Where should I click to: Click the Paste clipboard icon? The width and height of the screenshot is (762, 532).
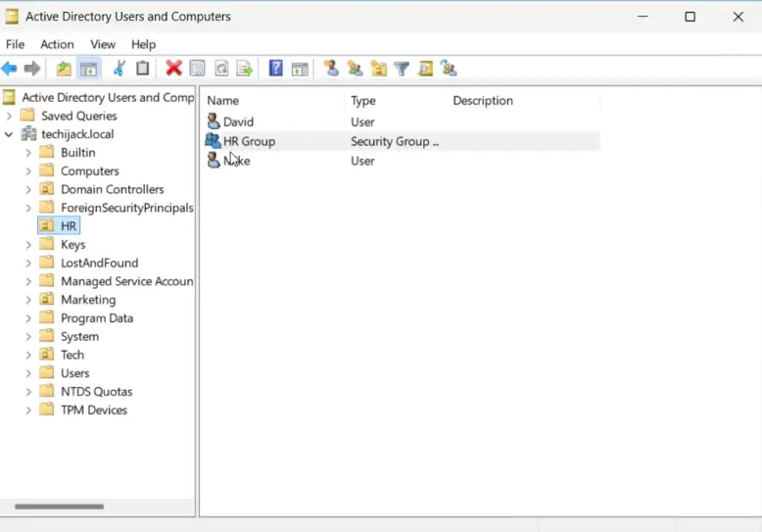point(142,69)
